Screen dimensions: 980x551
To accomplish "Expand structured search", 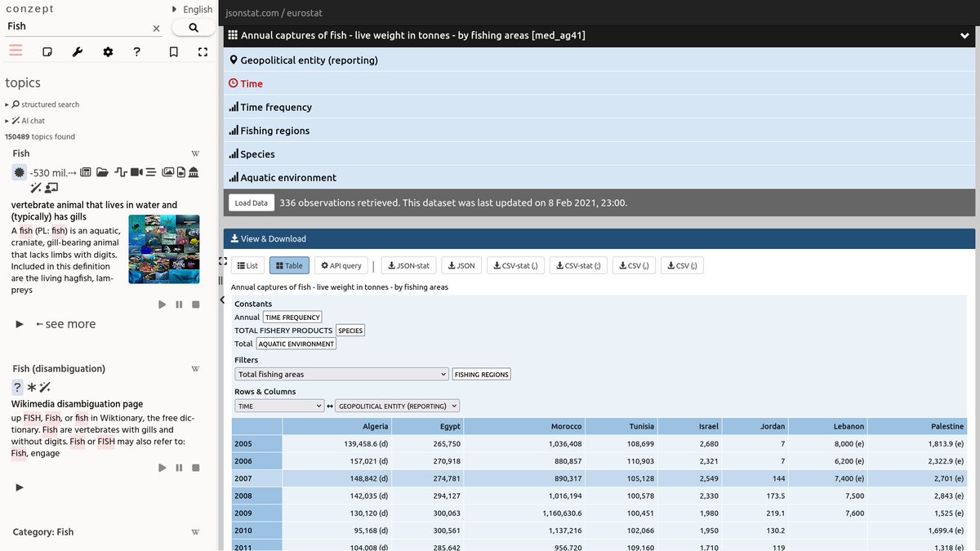I will (x=43, y=104).
